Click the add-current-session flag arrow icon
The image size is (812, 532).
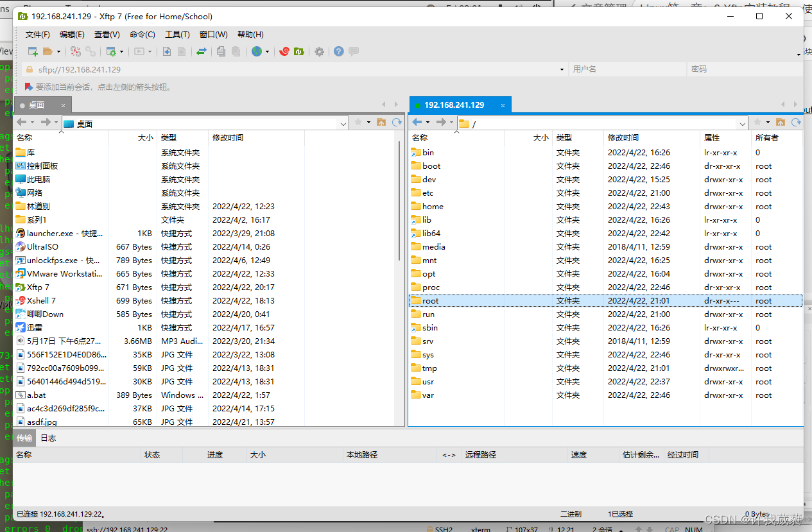click(x=28, y=87)
